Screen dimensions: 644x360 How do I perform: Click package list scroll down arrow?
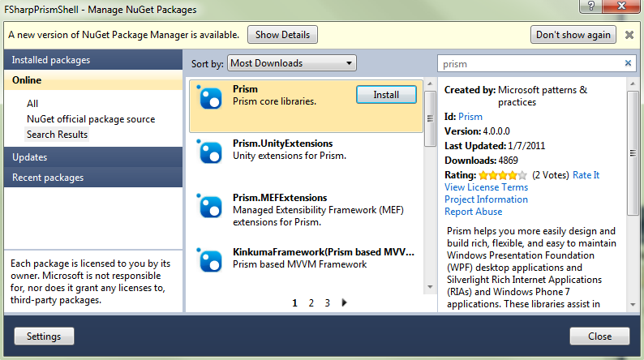(430, 287)
